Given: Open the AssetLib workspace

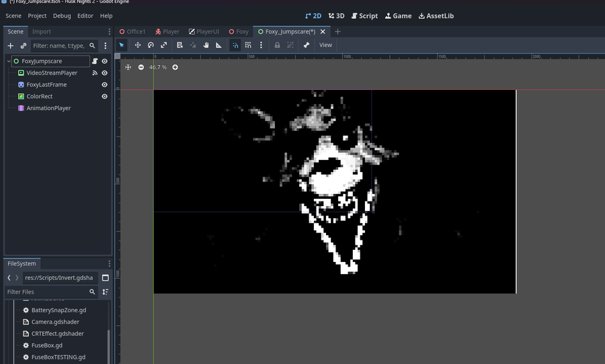Looking at the screenshot, I should pos(436,16).
